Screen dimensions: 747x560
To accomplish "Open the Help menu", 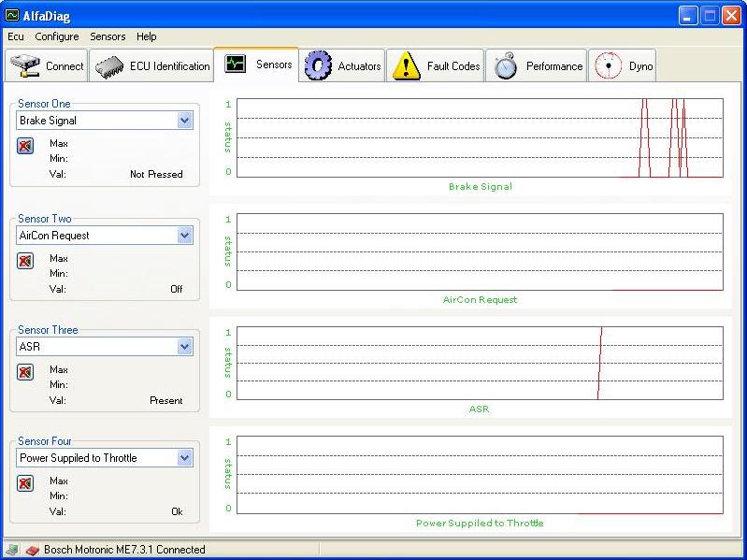I will tap(146, 36).
